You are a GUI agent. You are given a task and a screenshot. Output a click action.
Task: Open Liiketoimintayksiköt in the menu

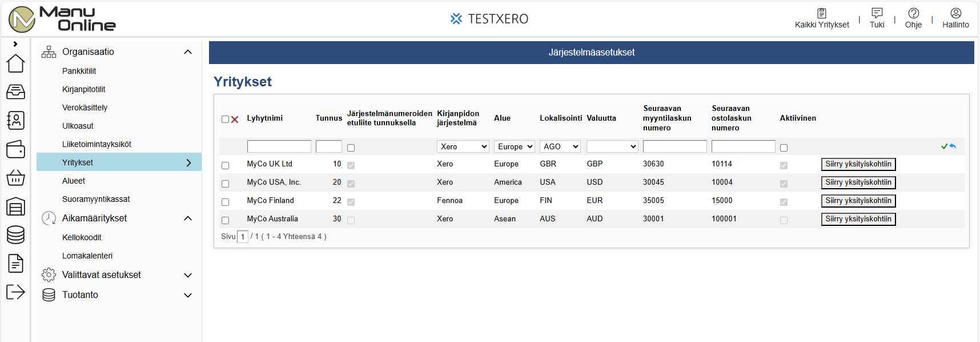[97, 144]
